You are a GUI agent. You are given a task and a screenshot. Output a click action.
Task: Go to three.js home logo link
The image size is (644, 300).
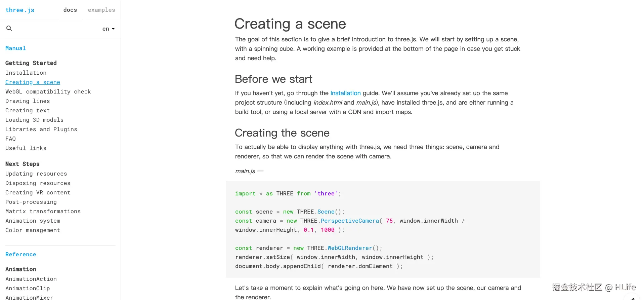click(x=20, y=10)
